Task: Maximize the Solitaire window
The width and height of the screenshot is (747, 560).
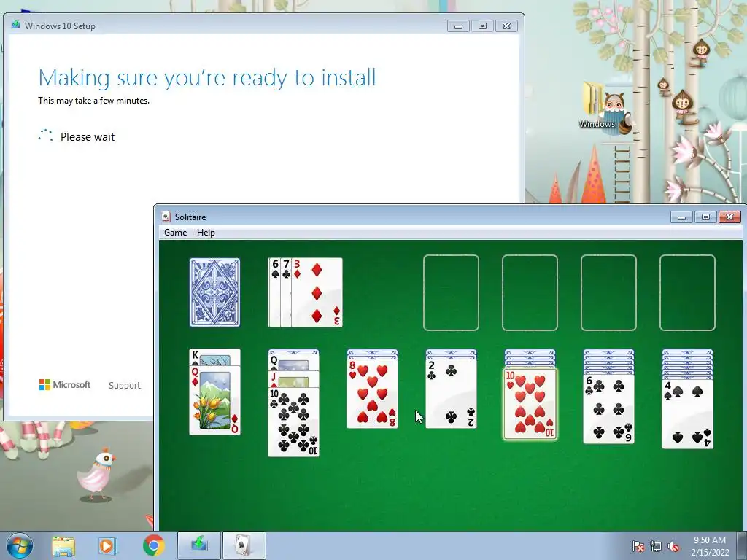Action: coord(705,217)
